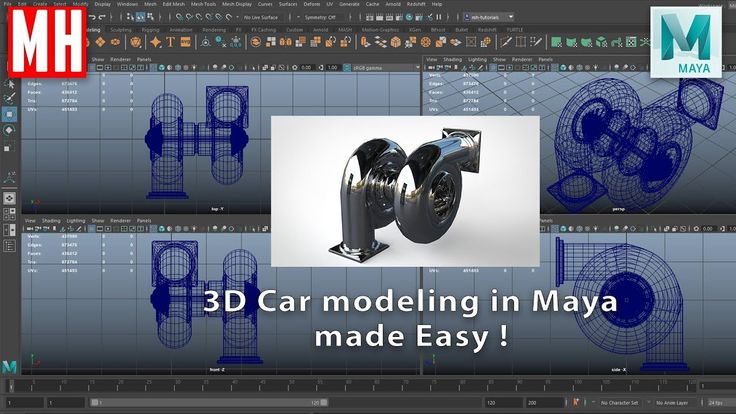The width and height of the screenshot is (736, 414).
Task: Click the auto keyframe key icon
Action: (x=576, y=402)
